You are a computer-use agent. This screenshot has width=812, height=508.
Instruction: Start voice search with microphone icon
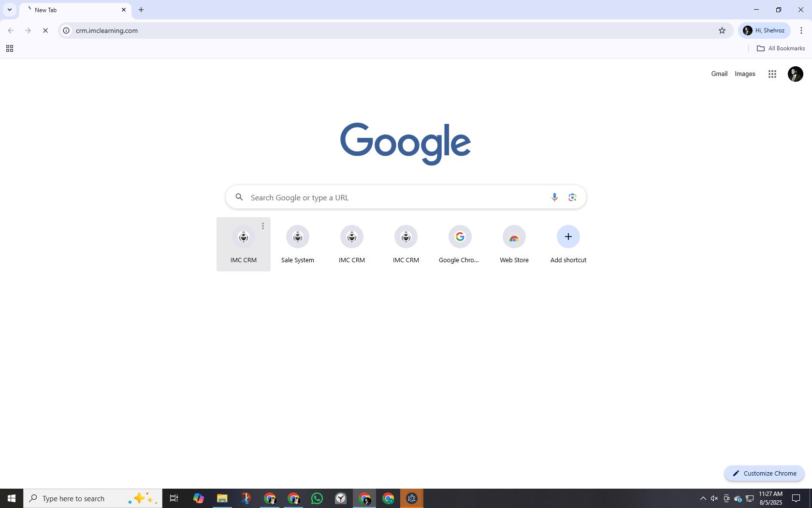[554, 197]
